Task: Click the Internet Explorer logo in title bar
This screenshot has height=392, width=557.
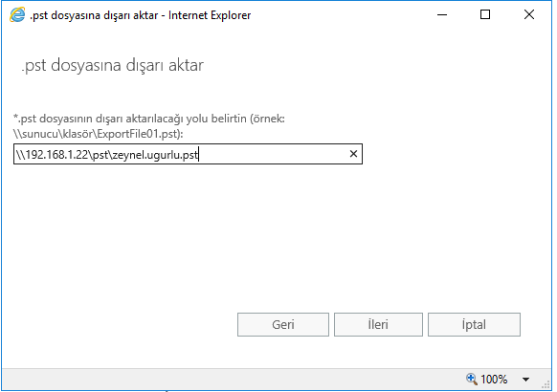Action: tap(17, 15)
